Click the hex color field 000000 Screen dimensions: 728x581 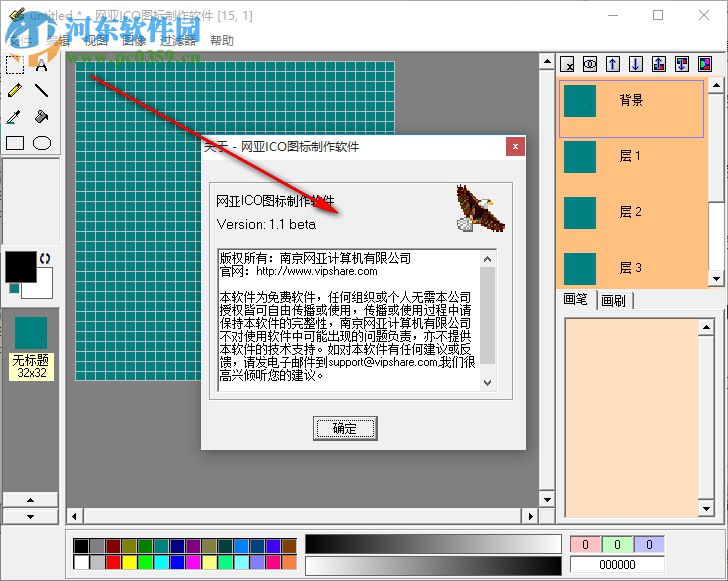tap(617, 565)
